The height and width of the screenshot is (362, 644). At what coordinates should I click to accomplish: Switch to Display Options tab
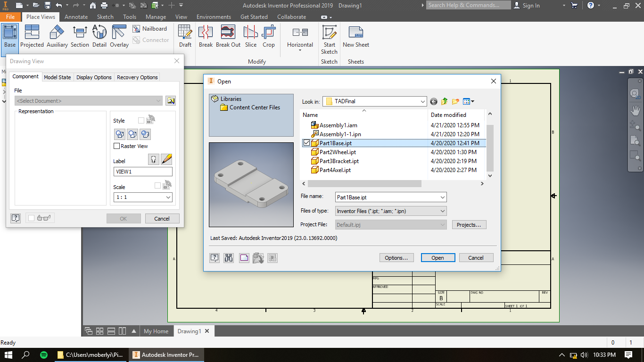coord(94,77)
